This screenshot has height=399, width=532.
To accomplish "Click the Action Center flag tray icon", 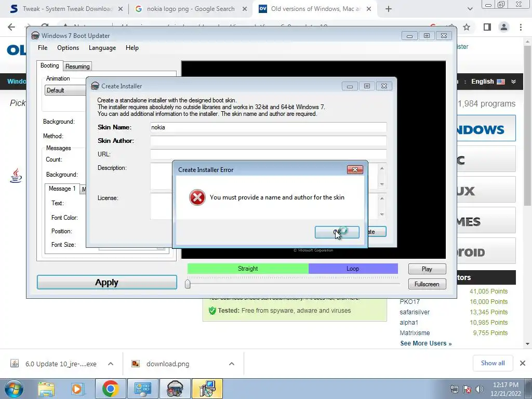I will [x=467, y=389].
